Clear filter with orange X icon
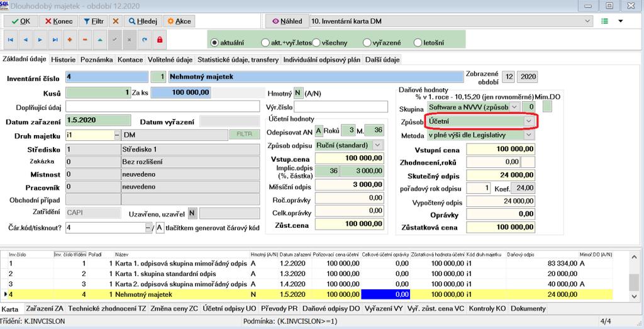Viewport: 644px width, 329px height. 116,21
